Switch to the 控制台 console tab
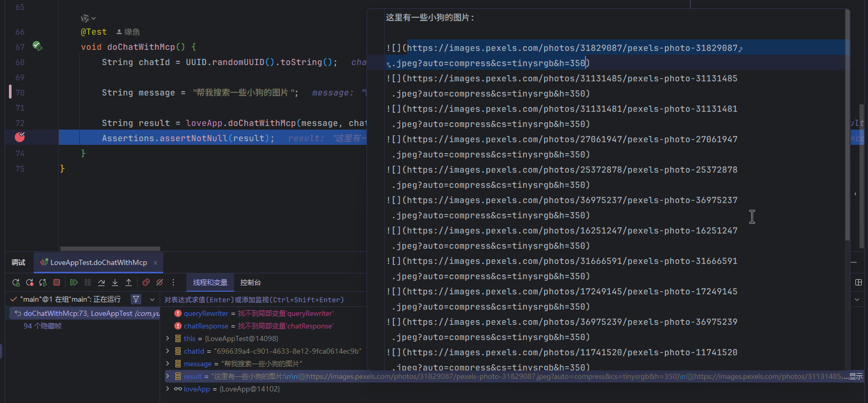Screen dimensions: 868x403 pos(250,282)
